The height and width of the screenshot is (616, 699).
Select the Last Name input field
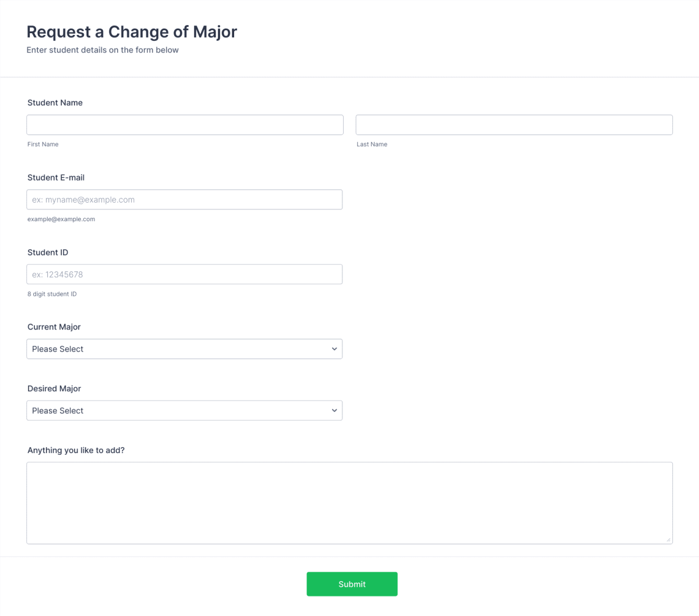coord(514,125)
